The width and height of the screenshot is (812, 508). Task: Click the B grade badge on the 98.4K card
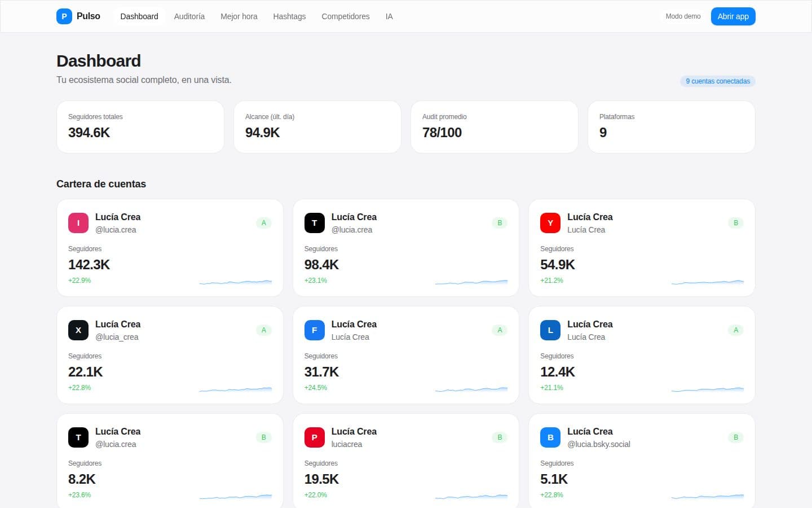[x=500, y=223]
